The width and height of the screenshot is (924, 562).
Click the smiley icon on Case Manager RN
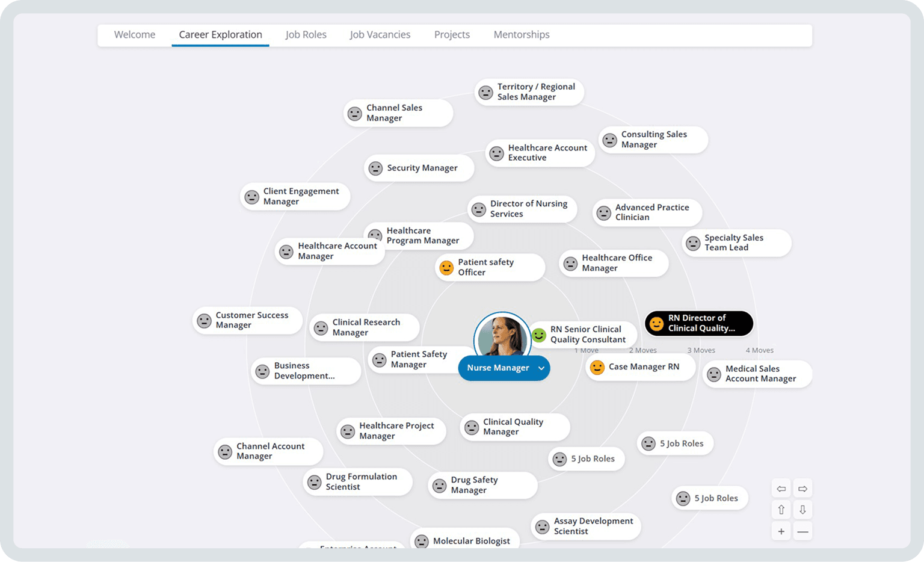click(x=597, y=367)
